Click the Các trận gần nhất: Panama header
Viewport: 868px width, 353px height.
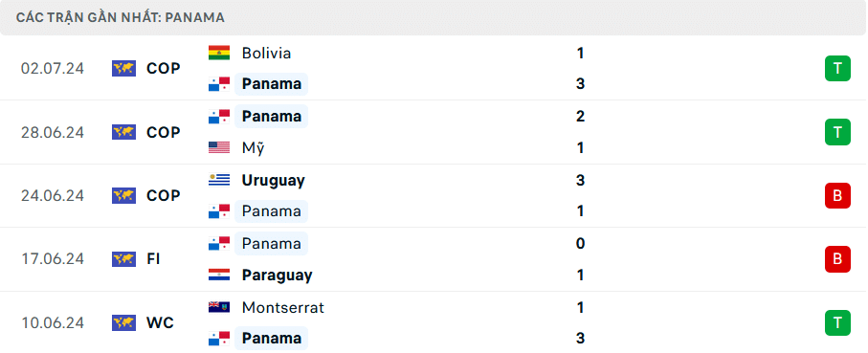(121, 18)
